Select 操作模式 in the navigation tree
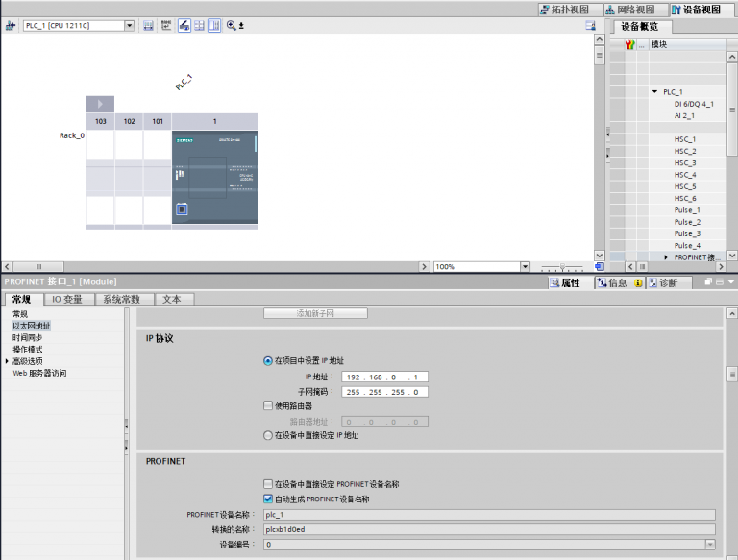Screen dimensions: 738x560 click(x=27, y=350)
